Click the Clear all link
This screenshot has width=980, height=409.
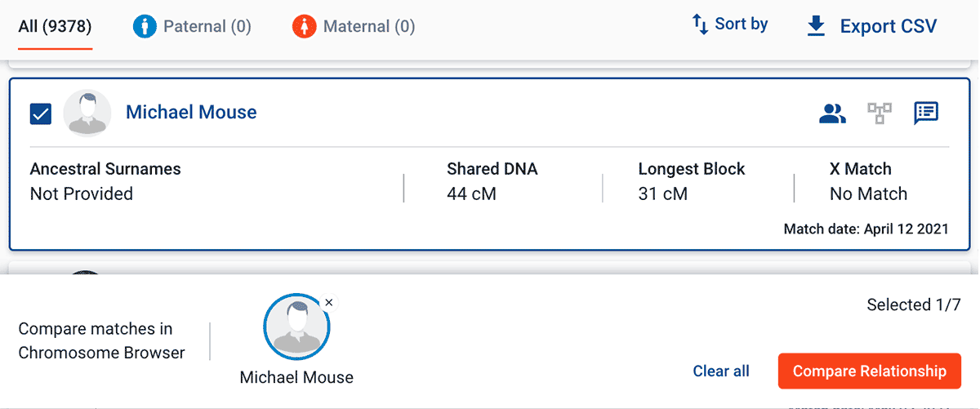721,371
